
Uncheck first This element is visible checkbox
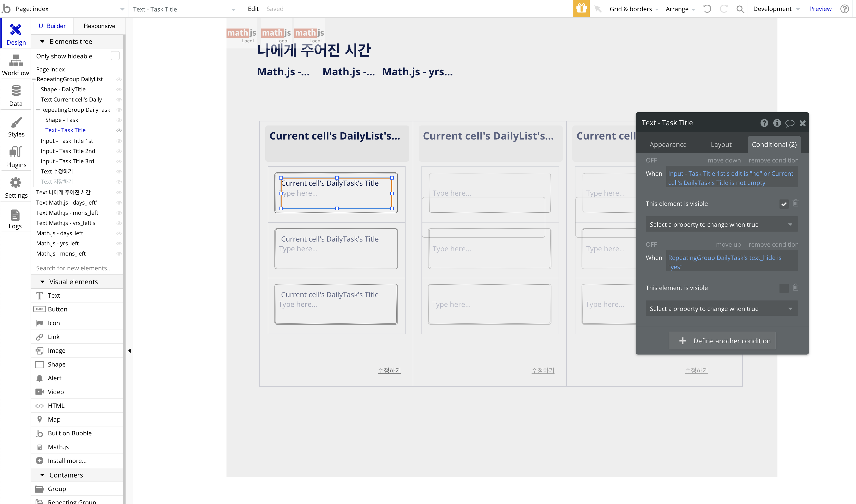(x=784, y=204)
